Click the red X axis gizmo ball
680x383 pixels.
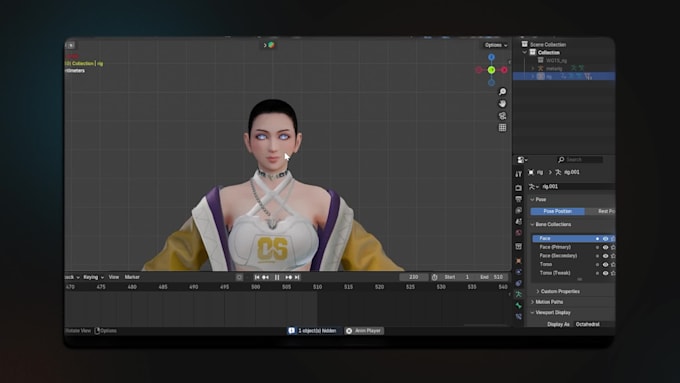[504, 70]
